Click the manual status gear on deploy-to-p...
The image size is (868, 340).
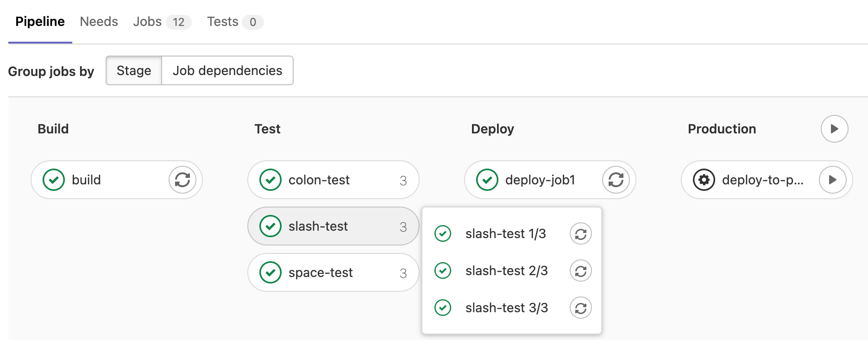click(x=704, y=180)
